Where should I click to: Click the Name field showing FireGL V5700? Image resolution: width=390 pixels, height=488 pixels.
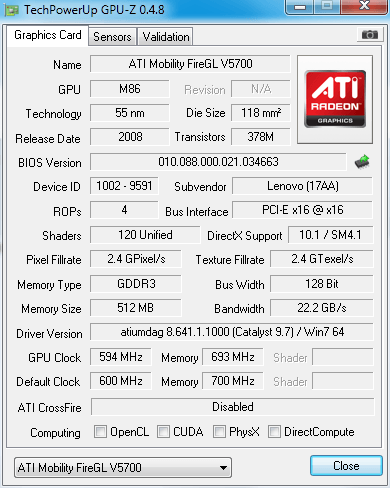190,64
